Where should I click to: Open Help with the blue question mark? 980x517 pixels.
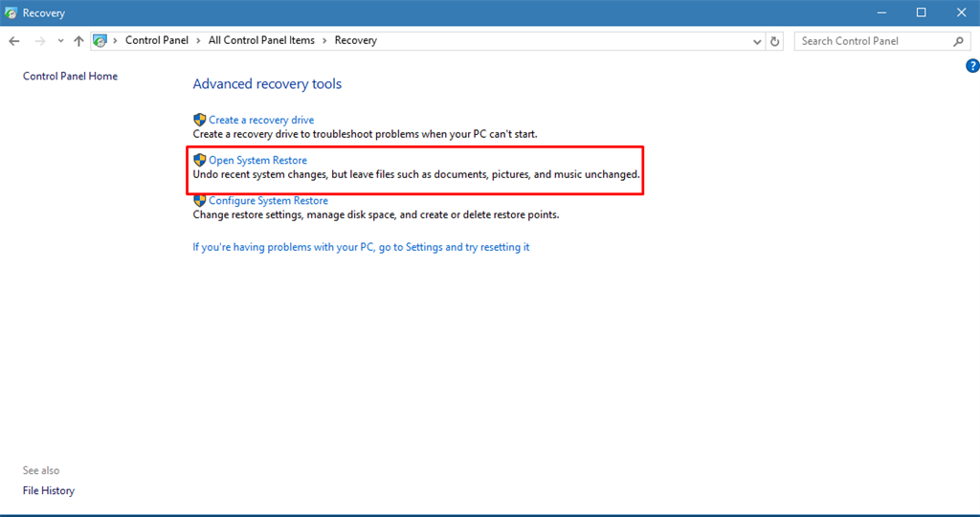tap(972, 66)
